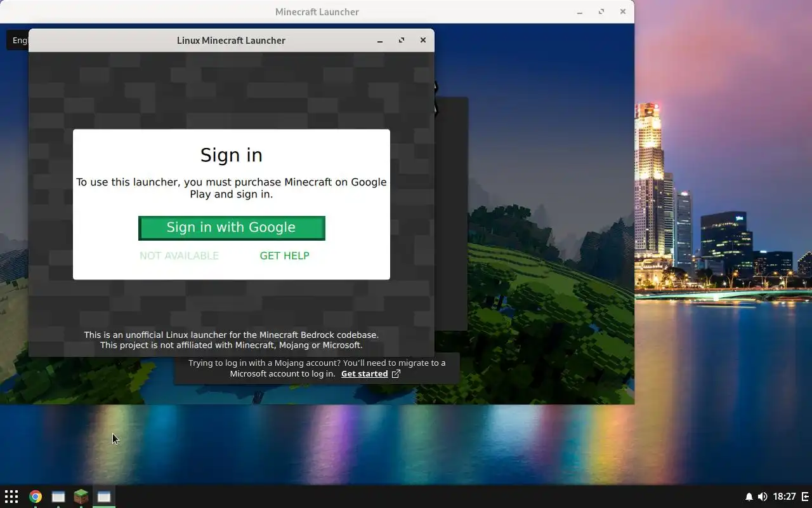The image size is (812, 508).
Task: Minimize the Linux Minecraft Launcher window
Action: pos(380,41)
